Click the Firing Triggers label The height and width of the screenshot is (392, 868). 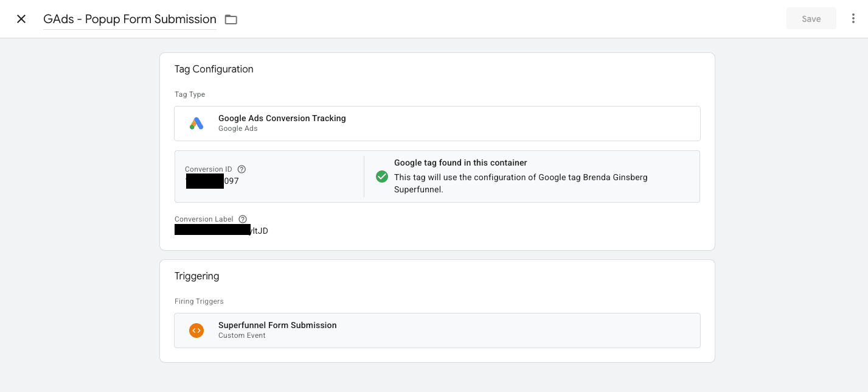point(199,301)
